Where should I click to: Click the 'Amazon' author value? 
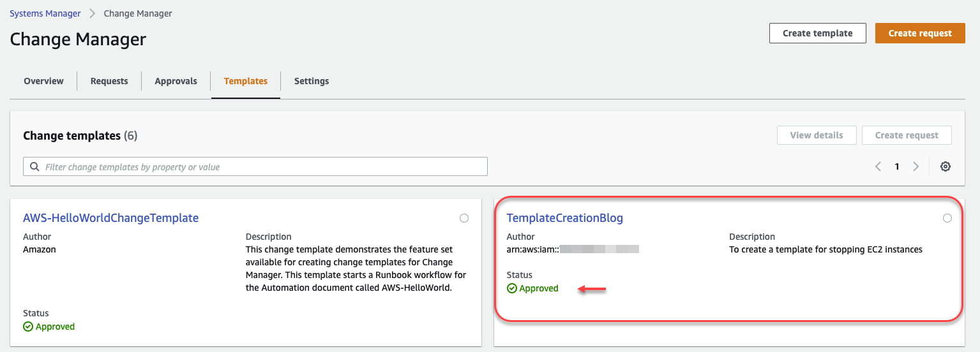40,249
